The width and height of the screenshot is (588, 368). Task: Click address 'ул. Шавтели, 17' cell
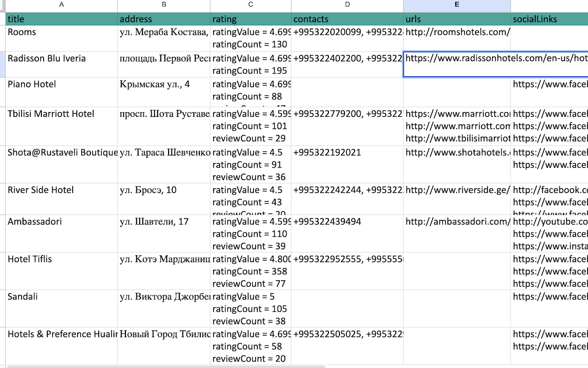(164, 233)
